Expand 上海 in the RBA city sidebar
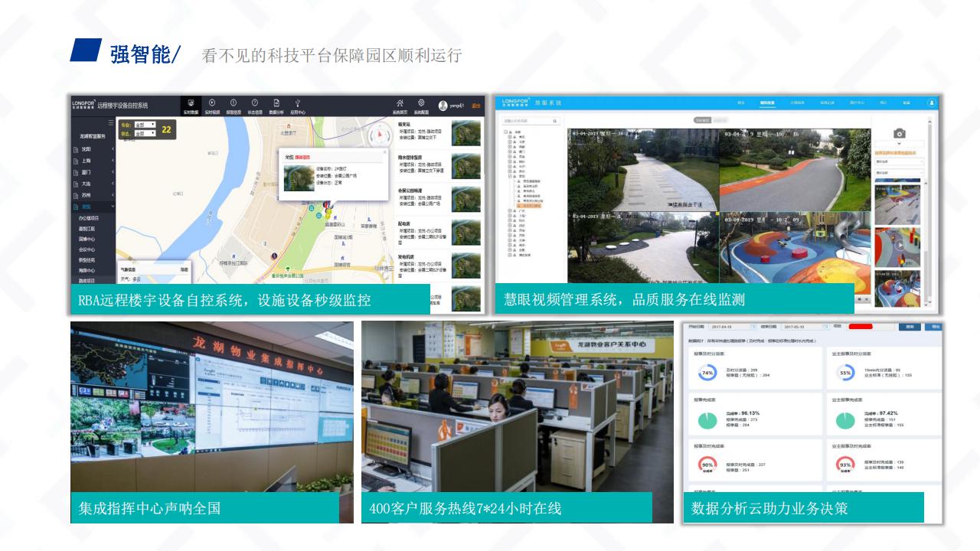Image resolution: width=980 pixels, height=551 pixels. pyautogui.click(x=93, y=161)
